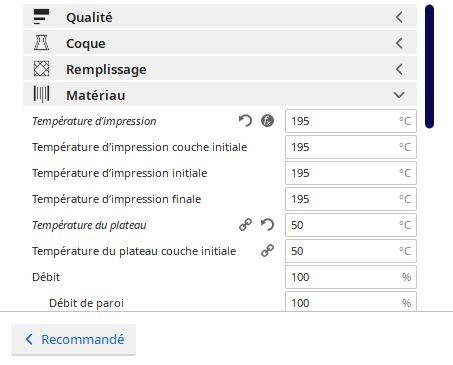Image resolution: width=453 pixels, height=365 pixels.
Task: Reset Température du plateau with revert arrow
Action: [267, 225]
